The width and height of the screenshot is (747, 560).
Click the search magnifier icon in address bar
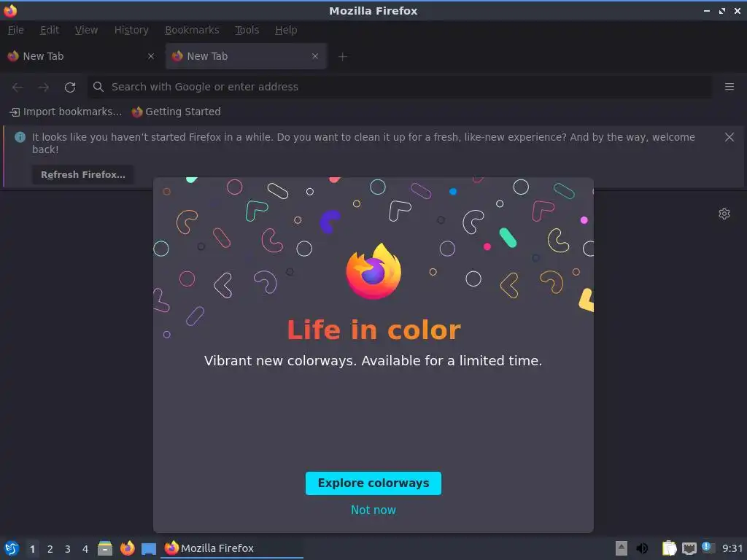click(x=98, y=87)
